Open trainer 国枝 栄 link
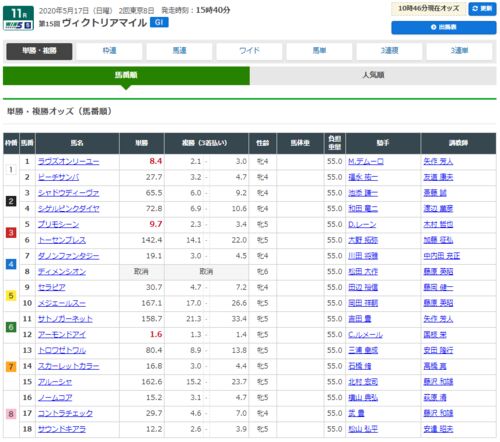Screen dimensions: 500x442 coord(435,335)
